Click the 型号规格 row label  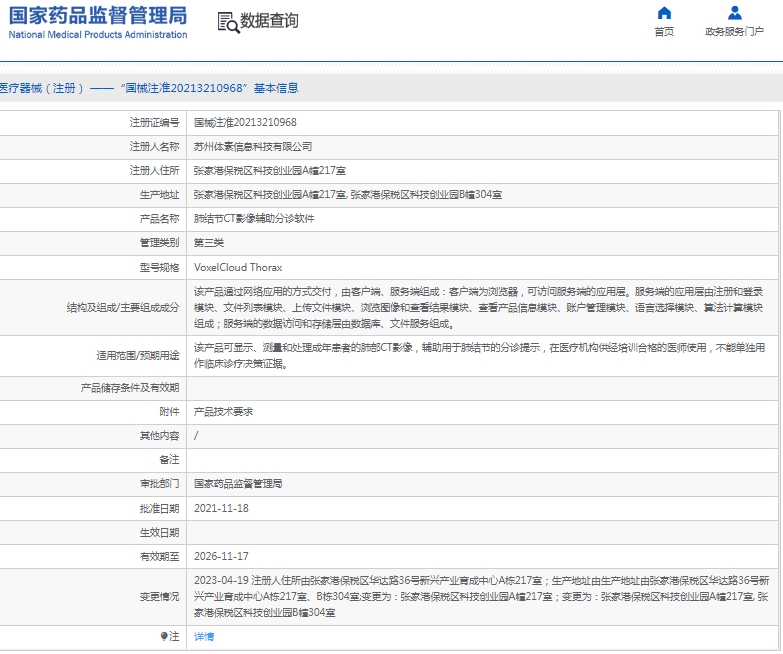pyautogui.click(x=159, y=268)
